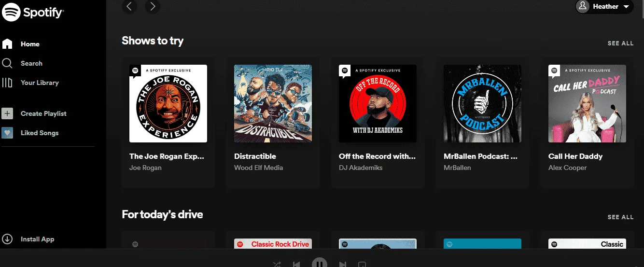Click the 'Call Her Daddy' title
Viewport: 644px width, 267px height.
point(575,156)
